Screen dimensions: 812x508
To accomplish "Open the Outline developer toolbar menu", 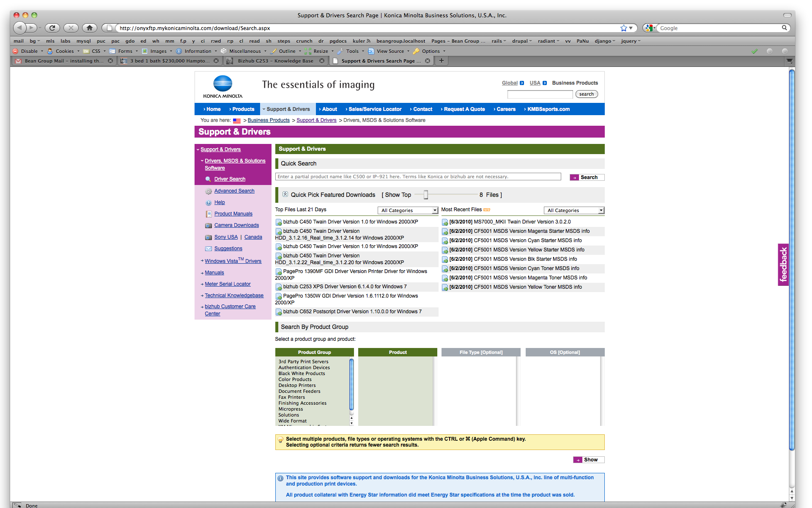I will tap(286, 51).
